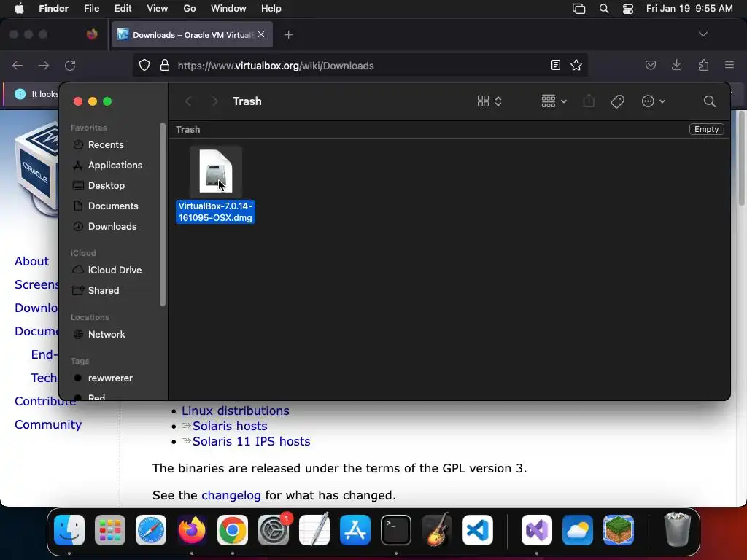The image size is (747, 560).
Task: Open the Linux distributions link
Action: (x=236, y=411)
